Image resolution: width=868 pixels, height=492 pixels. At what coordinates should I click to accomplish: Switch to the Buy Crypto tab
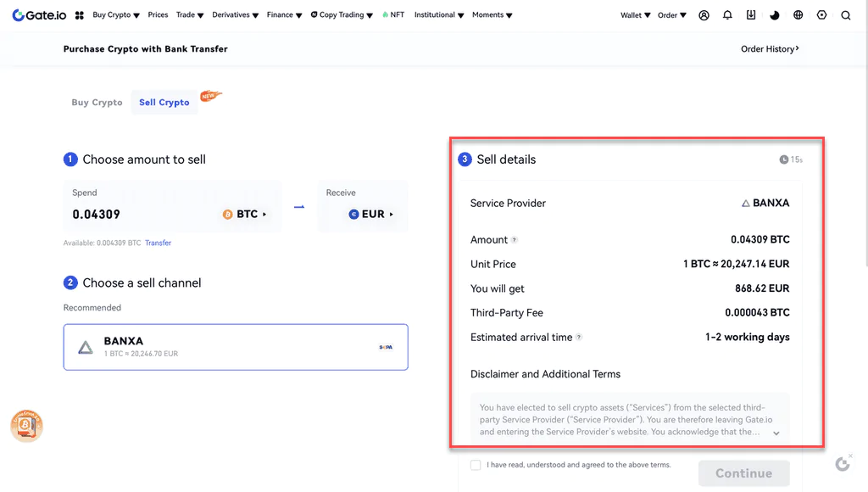click(97, 103)
